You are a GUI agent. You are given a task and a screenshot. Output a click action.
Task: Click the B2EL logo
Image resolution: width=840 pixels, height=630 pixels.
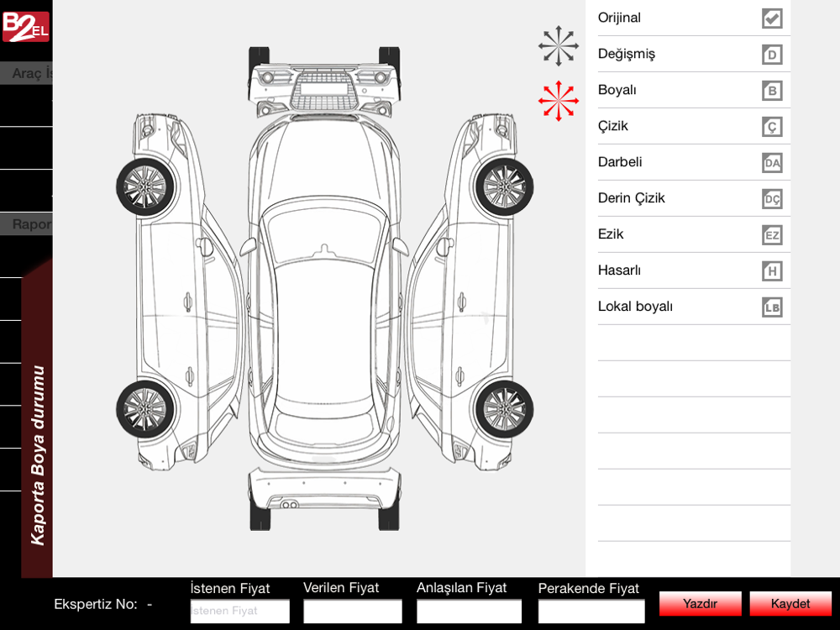(x=26, y=26)
